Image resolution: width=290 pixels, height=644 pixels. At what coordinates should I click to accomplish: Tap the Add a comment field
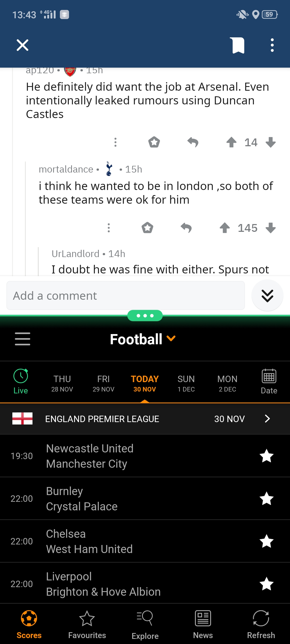point(125,296)
